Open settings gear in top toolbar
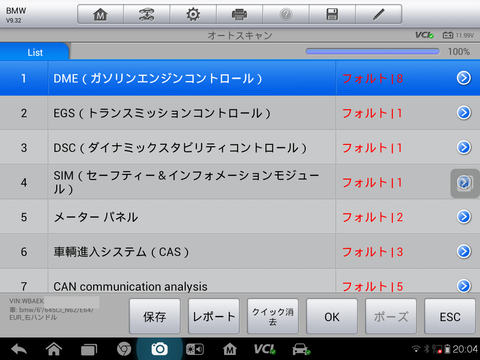The image size is (480, 360). pyautogui.click(x=193, y=14)
